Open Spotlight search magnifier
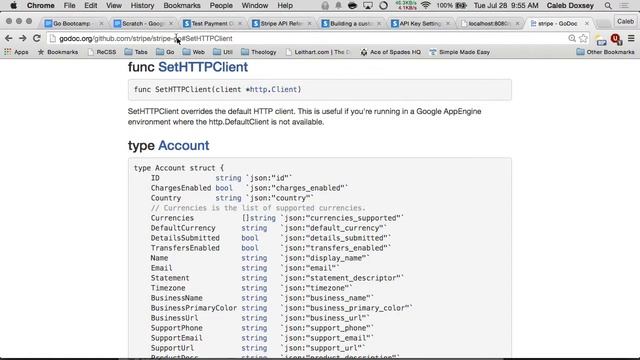Image resolution: width=640 pixels, height=360 pixels. (x=608, y=6)
